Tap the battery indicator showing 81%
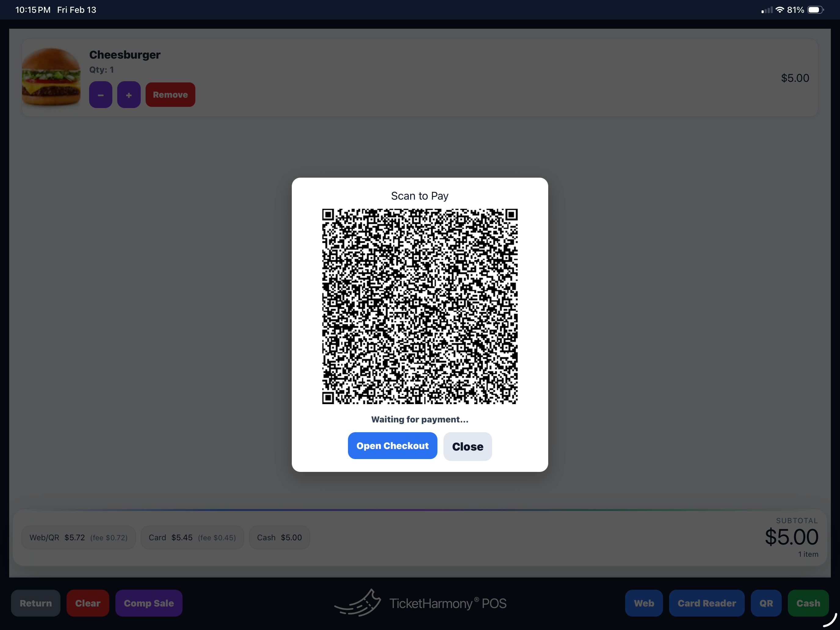840x630 pixels. (x=814, y=9)
